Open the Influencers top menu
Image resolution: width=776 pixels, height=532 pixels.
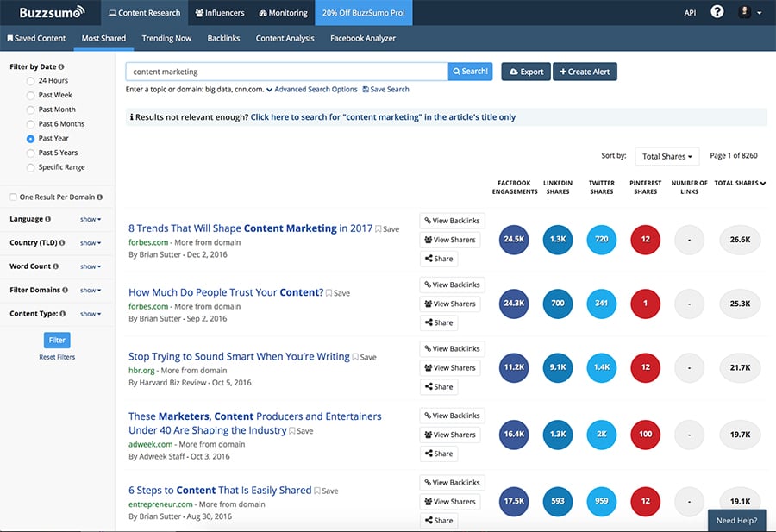[x=220, y=13]
